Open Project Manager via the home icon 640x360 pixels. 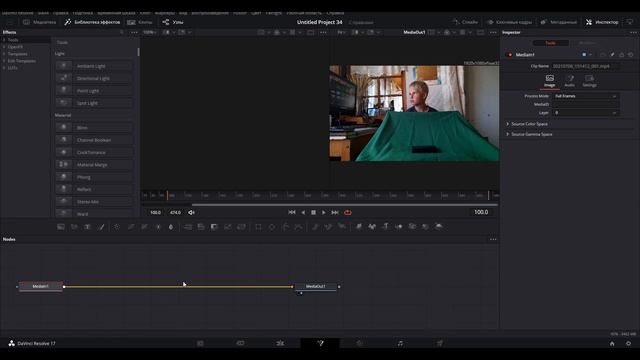click(612, 344)
